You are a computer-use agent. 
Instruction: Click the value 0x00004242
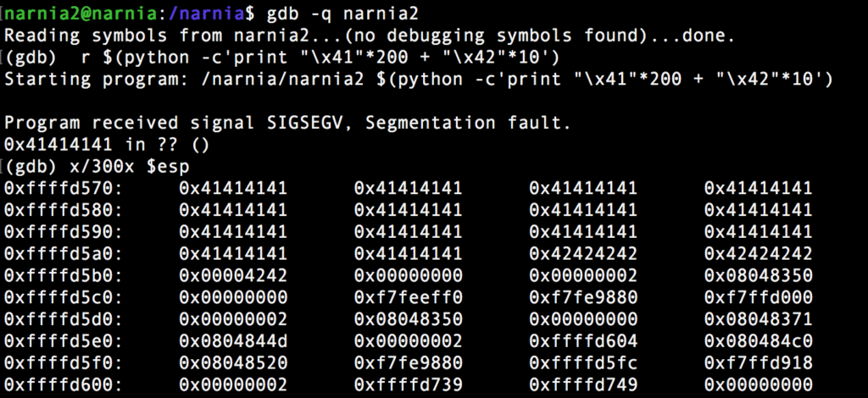click(x=233, y=276)
